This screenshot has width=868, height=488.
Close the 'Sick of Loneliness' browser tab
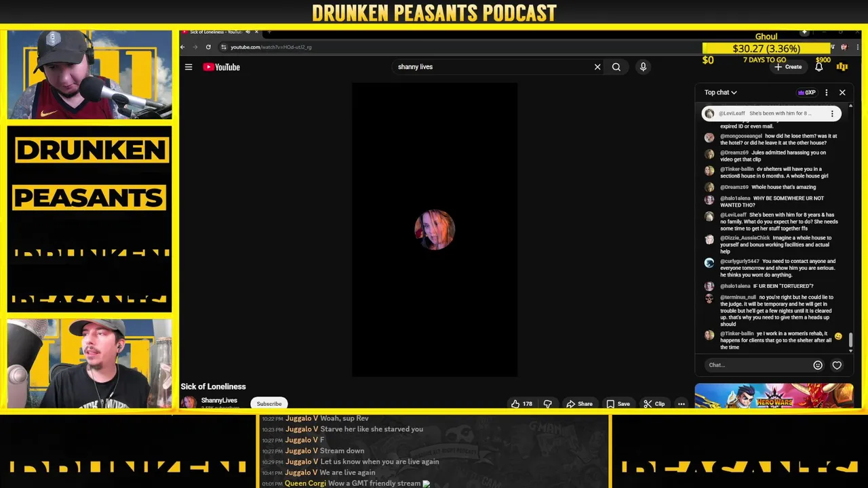point(256,32)
